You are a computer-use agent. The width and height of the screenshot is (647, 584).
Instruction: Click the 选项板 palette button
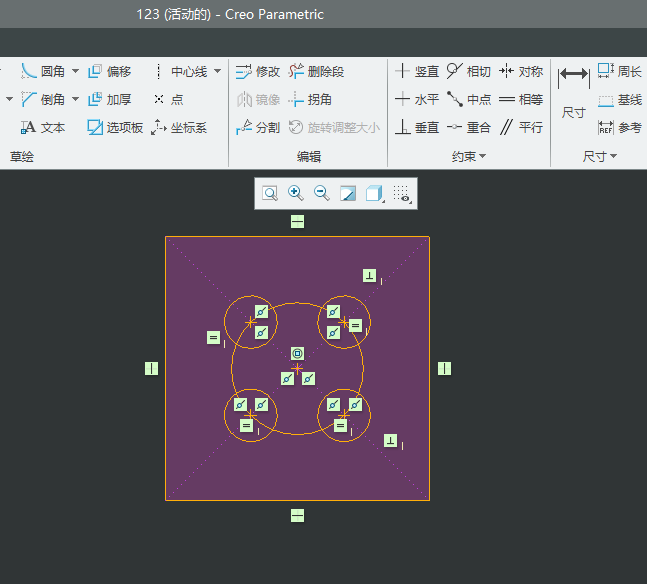pos(115,128)
